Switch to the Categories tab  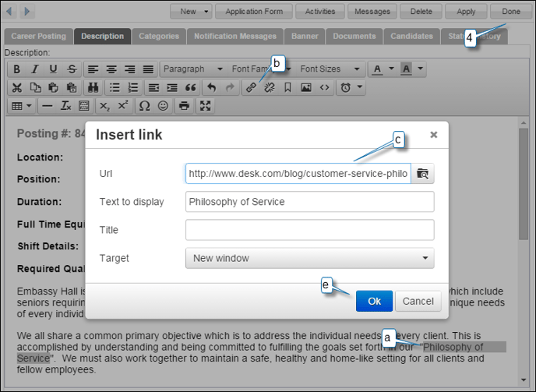point(159,36)
